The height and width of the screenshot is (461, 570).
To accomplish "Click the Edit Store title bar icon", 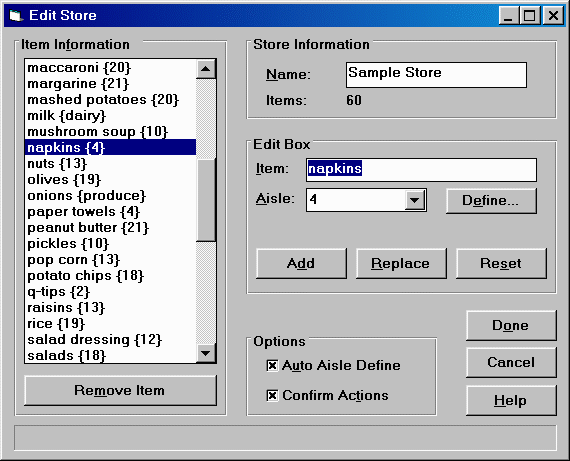I will point(16,16).
